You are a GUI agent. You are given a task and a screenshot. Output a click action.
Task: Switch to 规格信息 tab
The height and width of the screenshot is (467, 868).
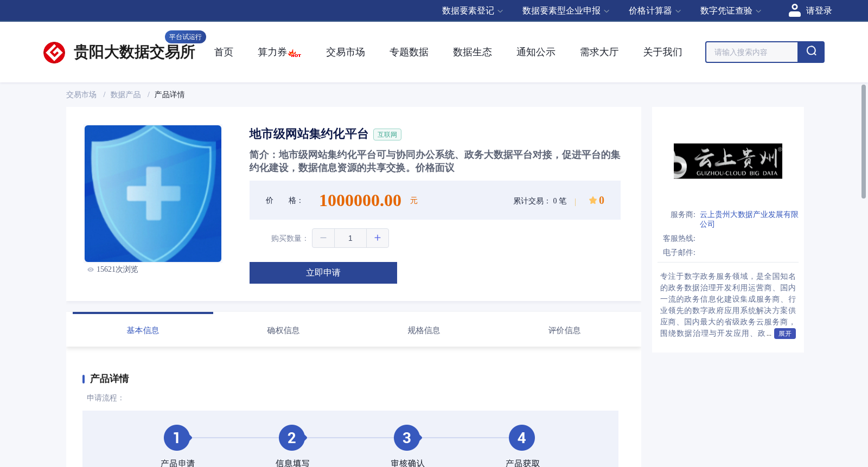point(424,330)
